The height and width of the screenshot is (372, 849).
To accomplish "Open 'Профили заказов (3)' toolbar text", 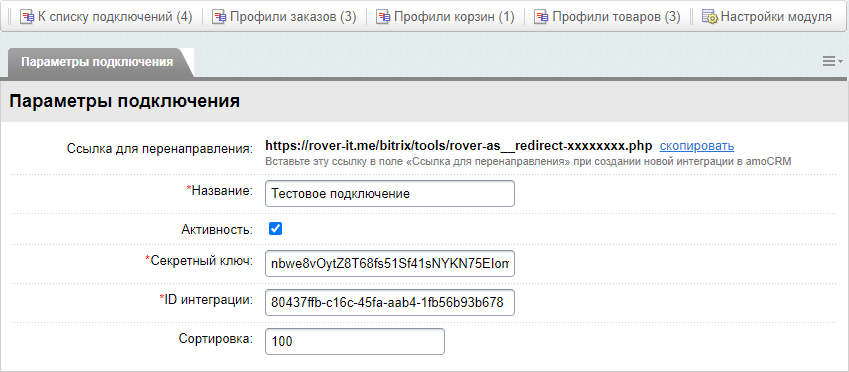I will (x=293, y=17).
